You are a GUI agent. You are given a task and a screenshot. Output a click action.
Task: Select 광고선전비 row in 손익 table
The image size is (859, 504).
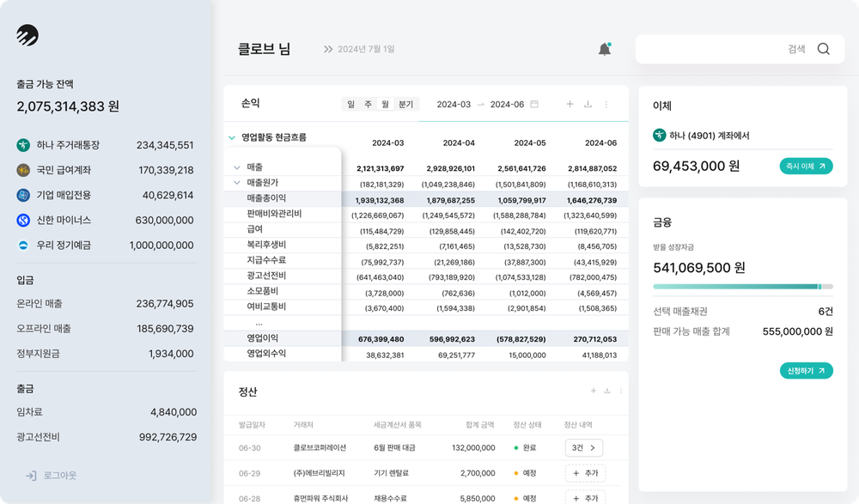click(x=426, y=276)
